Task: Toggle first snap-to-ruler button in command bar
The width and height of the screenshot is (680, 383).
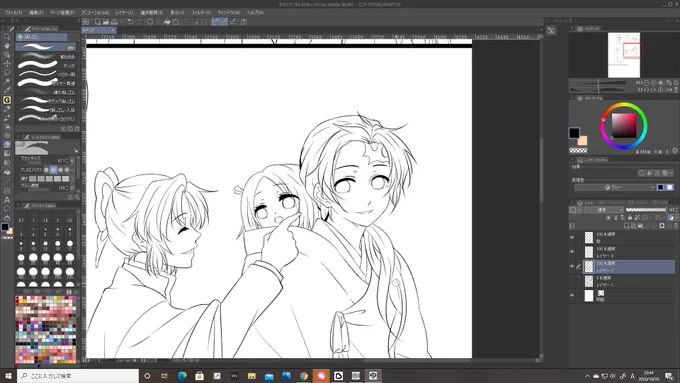Action: [x=216, y=22]
